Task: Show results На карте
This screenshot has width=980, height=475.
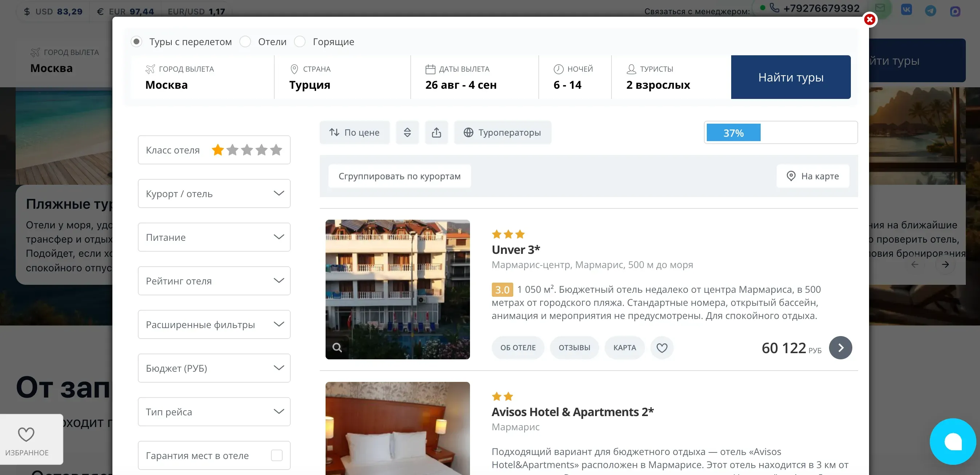Action: [x=813, y=176]
